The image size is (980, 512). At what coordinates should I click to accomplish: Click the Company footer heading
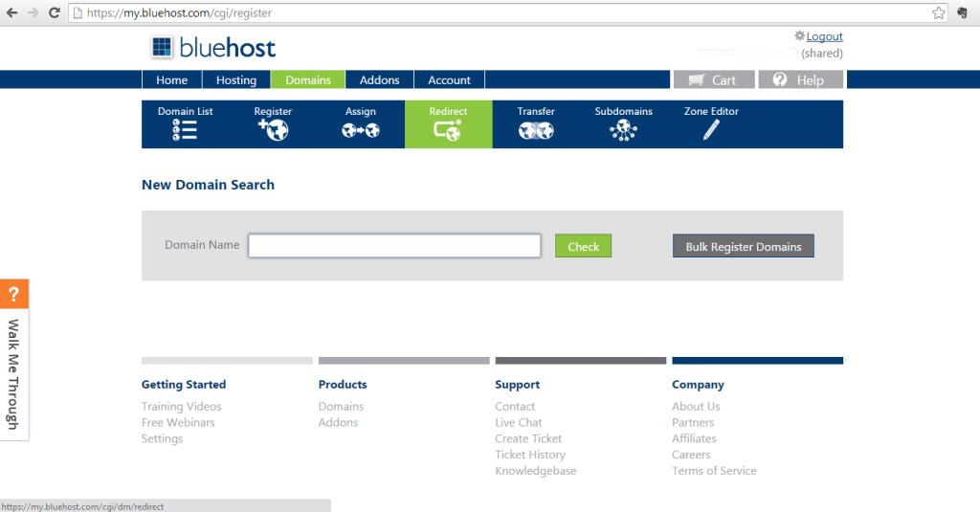click(698, 385)
